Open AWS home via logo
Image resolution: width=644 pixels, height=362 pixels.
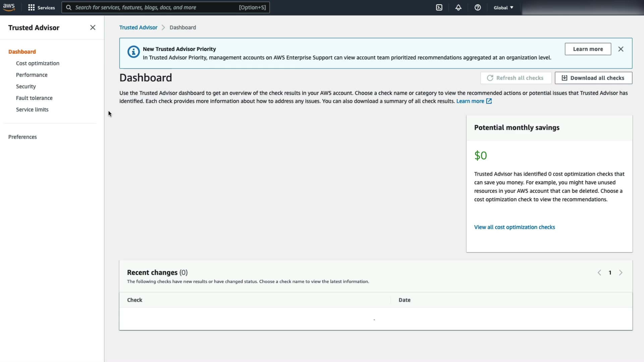(x=9, y=7)
